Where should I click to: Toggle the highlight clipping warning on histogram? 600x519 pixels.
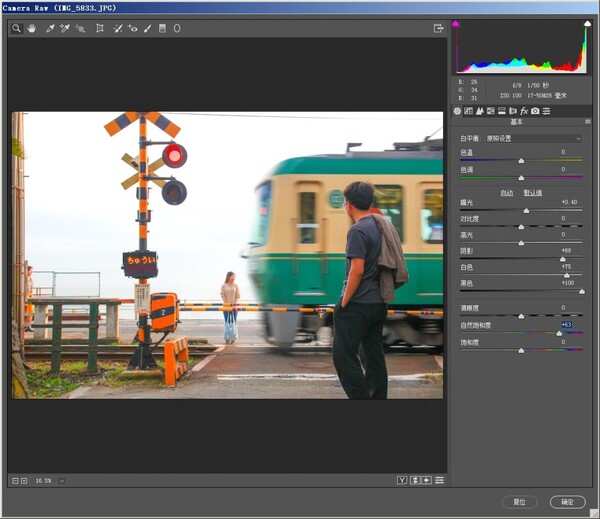587,24
